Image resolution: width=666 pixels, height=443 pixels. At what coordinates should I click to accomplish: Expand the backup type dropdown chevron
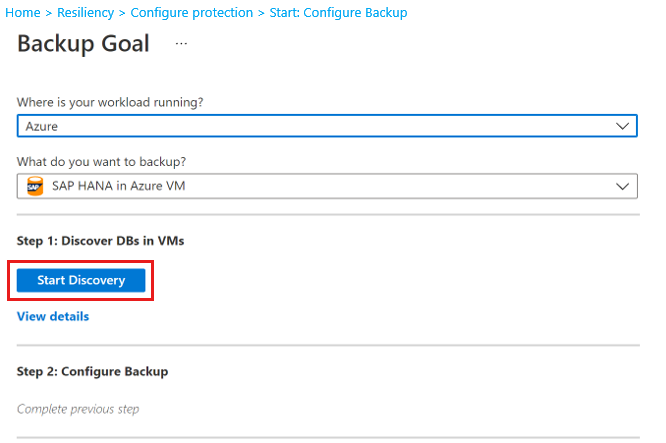click(x=623, y=186)
